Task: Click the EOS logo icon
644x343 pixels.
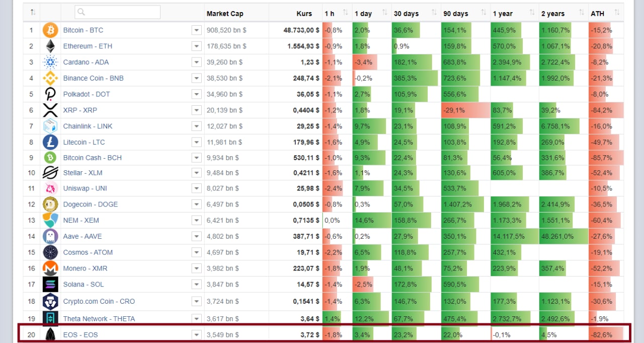Action: 50,334
